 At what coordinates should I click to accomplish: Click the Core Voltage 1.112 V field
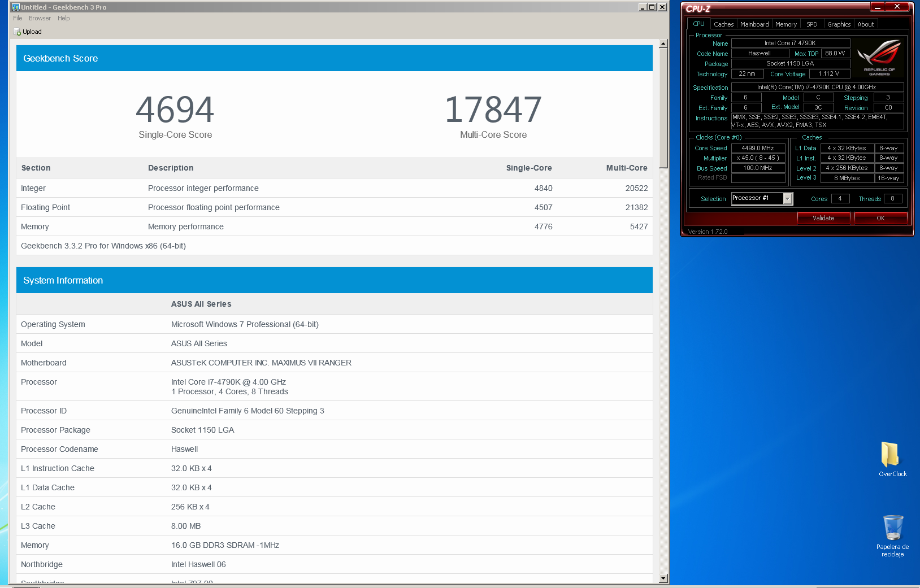[829, 73]
